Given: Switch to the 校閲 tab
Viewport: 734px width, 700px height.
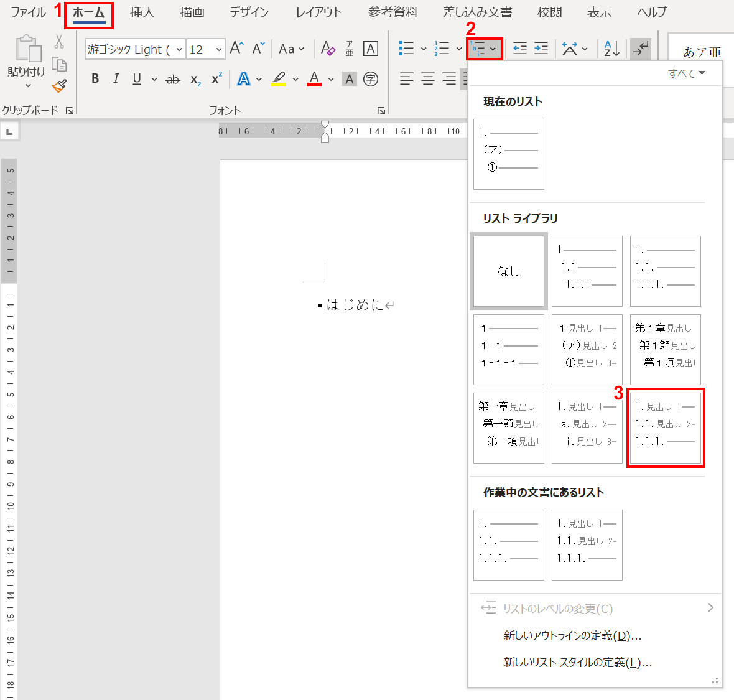Looking at the screenshot, I should [x=549, y=12].
